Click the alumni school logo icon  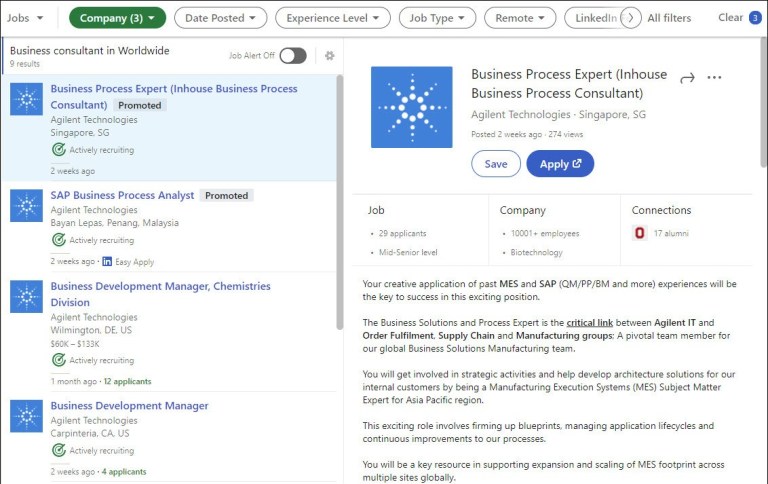[639, 233]
